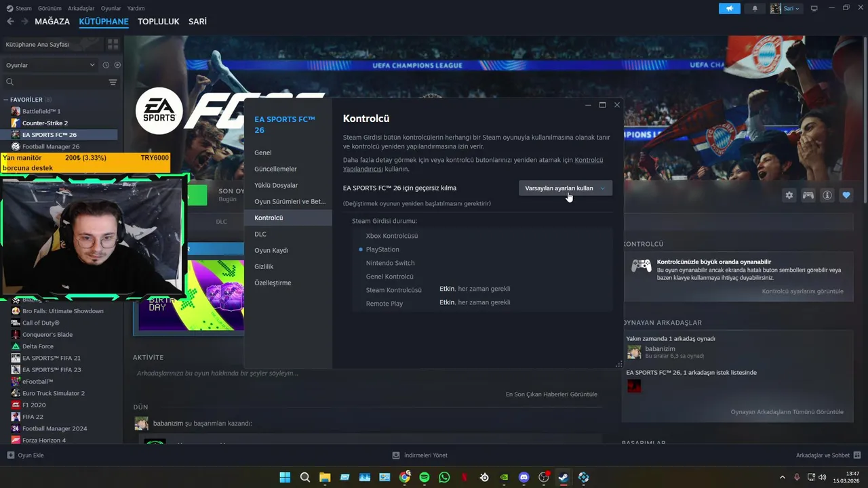
Task: Click Spotify in the taskbar
Action: pos(425,477)
